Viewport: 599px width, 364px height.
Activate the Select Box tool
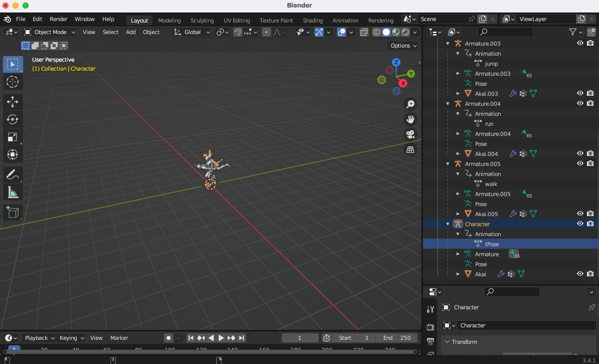click(12, 64)
